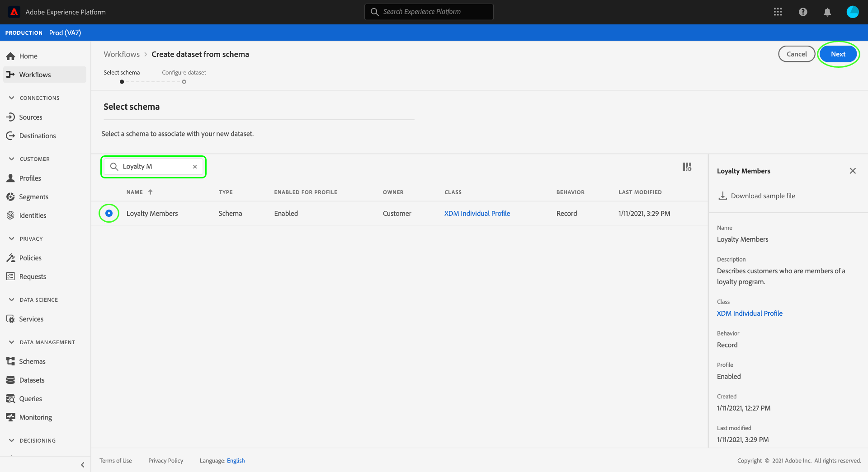
Task: Collapse the Data Management section
Action: pyautogui.click(x=12, y=342)
